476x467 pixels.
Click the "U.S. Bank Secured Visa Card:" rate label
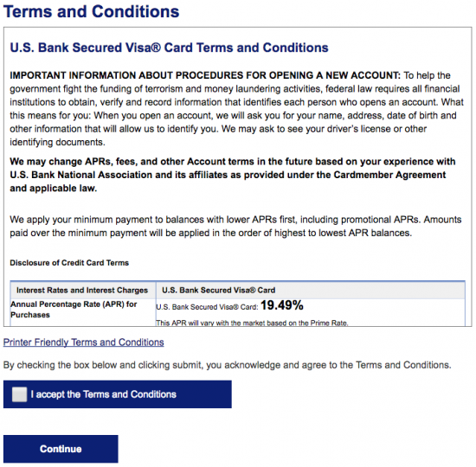(x=207, y=307)
